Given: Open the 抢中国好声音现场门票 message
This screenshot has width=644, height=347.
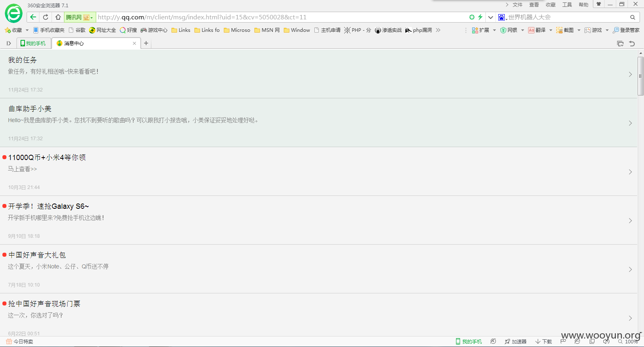Looking at the screenshot, I should [x=318, y=315].
